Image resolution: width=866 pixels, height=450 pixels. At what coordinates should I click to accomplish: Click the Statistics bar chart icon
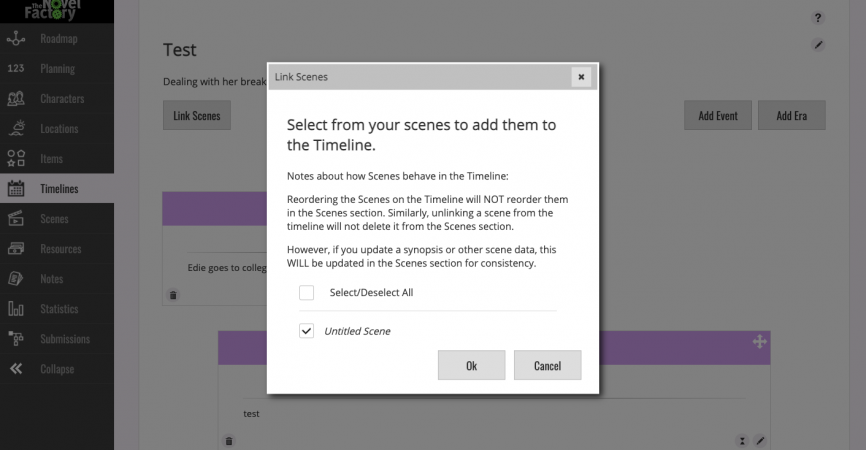pyautogui.click(x=16, y=309)
